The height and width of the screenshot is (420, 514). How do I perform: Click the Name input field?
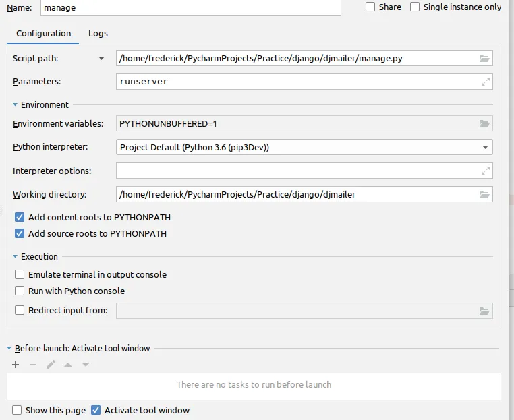pyautogui.click(x=190, y=8)
